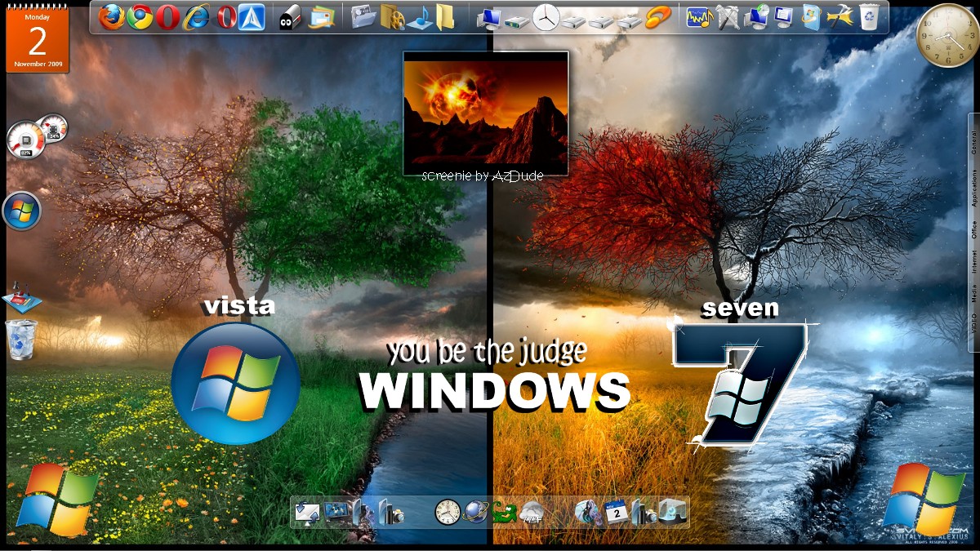The width and height of the screenshot is (980, 551).
Task: Launch Firefox from the top dock
Action: (x=112, y=16)
